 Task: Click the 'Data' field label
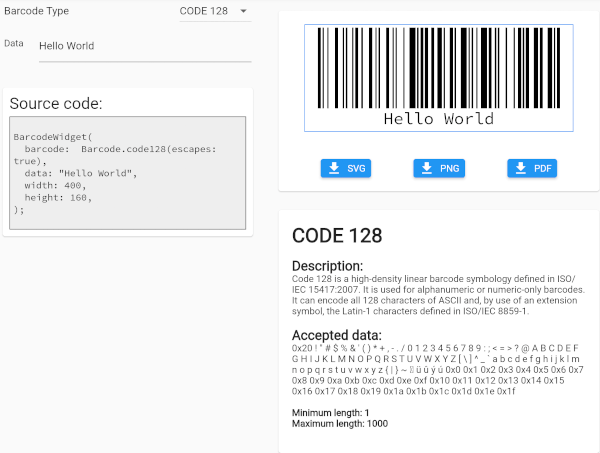(14, 43)
